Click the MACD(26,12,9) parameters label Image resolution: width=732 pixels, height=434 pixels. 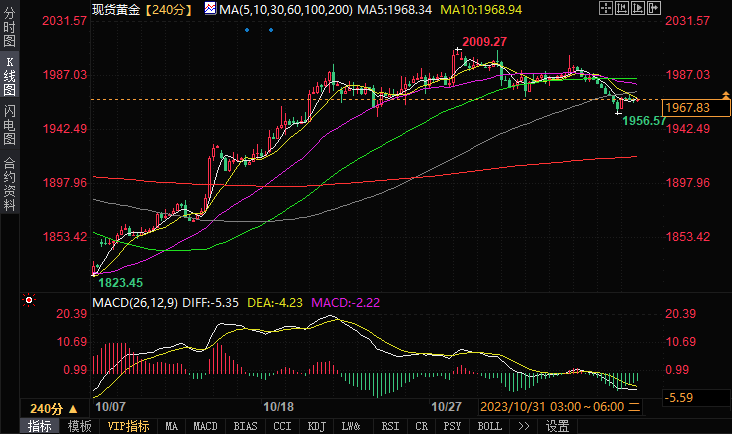(135, 302)
